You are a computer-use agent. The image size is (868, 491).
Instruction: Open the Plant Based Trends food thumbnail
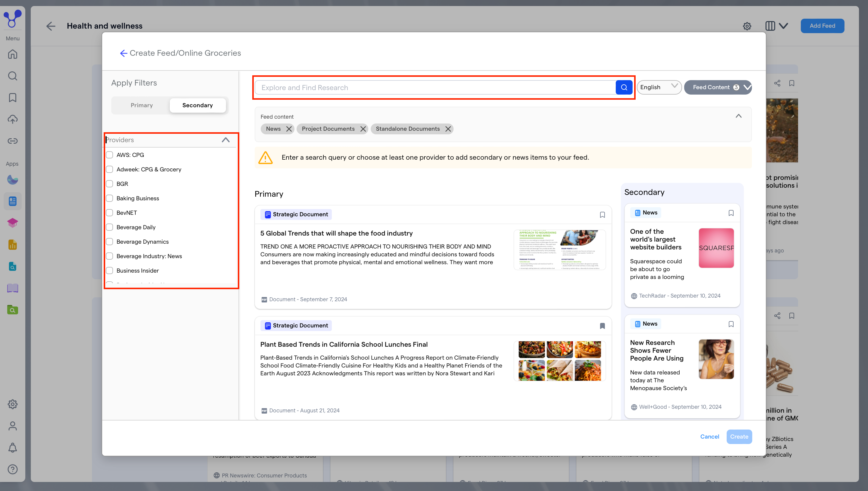tap(560, 361)
